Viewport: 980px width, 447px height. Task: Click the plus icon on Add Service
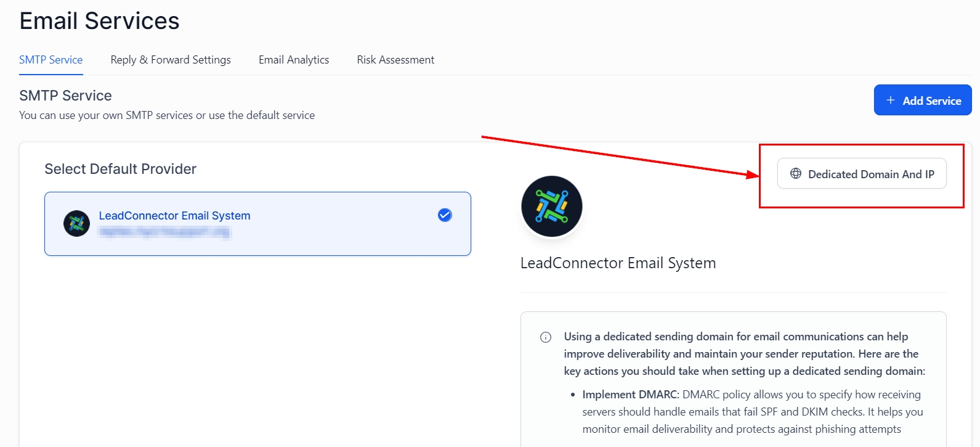(890, 100)
